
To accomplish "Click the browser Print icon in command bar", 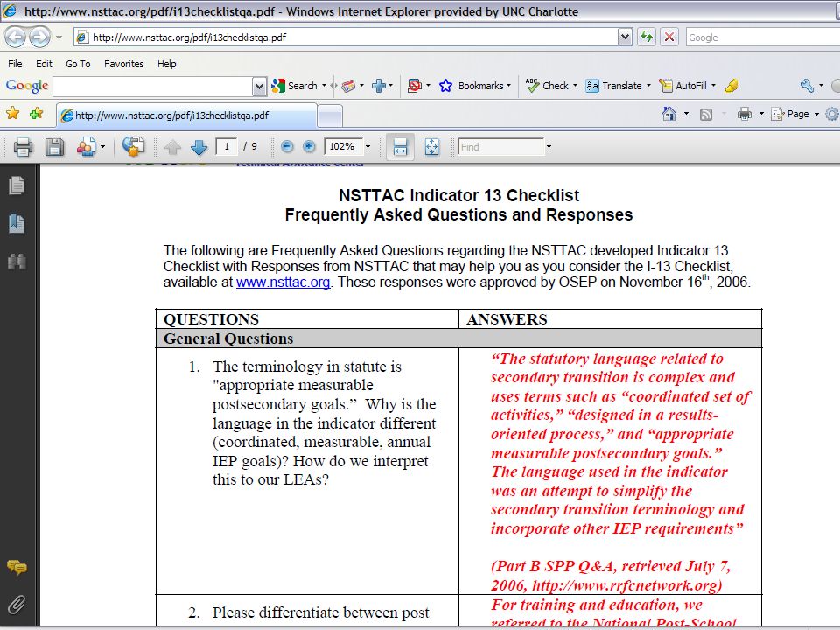I will pos(744,114).
